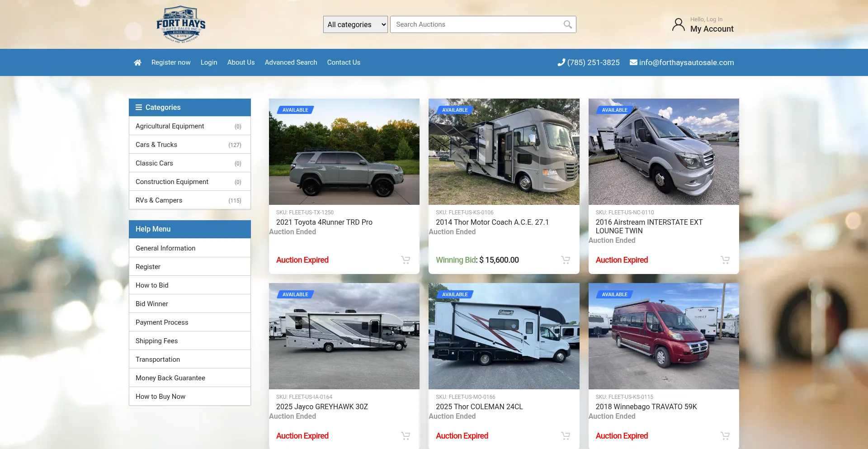868x449 pixels.
Task: Click cart icon on Toyota 4Runner card
Action: [406, 260]
